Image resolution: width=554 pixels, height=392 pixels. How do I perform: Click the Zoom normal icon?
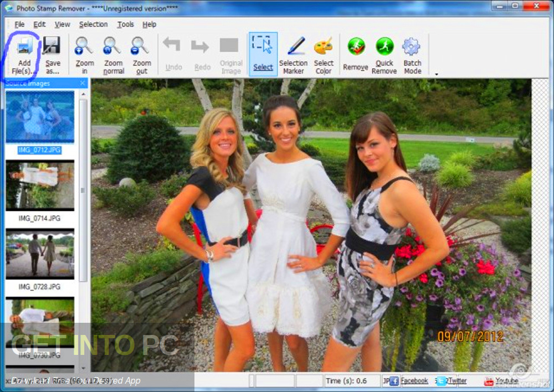pyautogui.click(x=113, y=54)
